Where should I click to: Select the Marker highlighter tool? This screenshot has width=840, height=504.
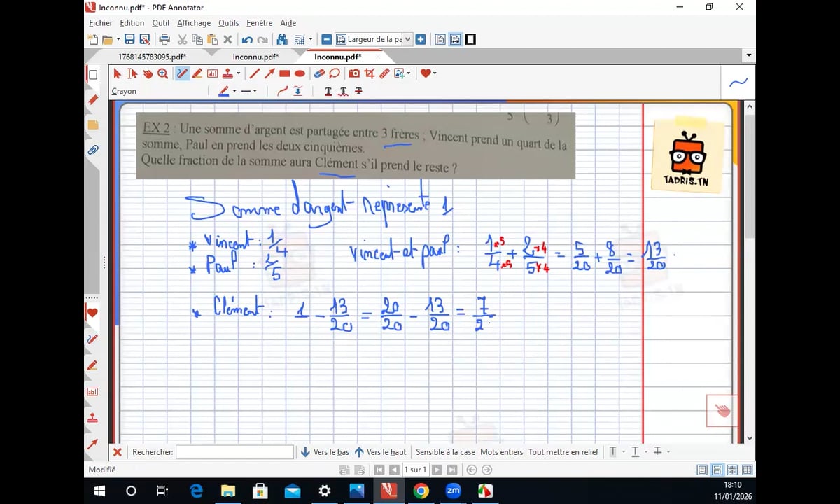click(x=197, y=73)
